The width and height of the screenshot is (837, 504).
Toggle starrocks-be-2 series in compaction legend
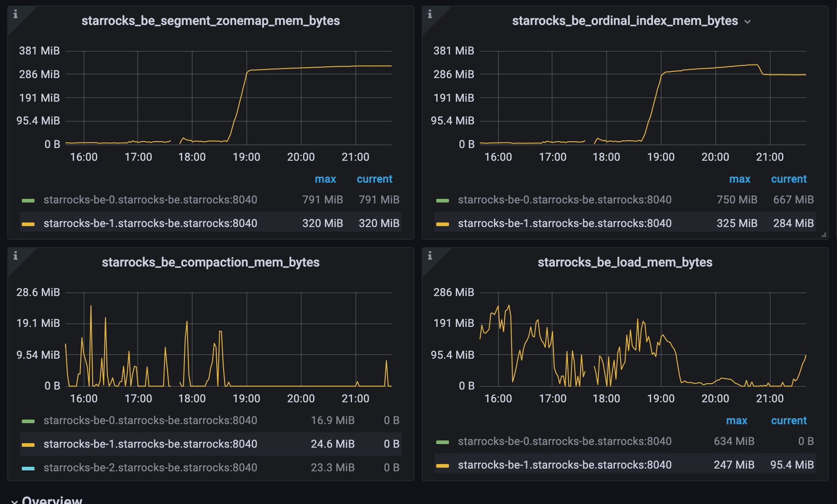coord(150,468)
